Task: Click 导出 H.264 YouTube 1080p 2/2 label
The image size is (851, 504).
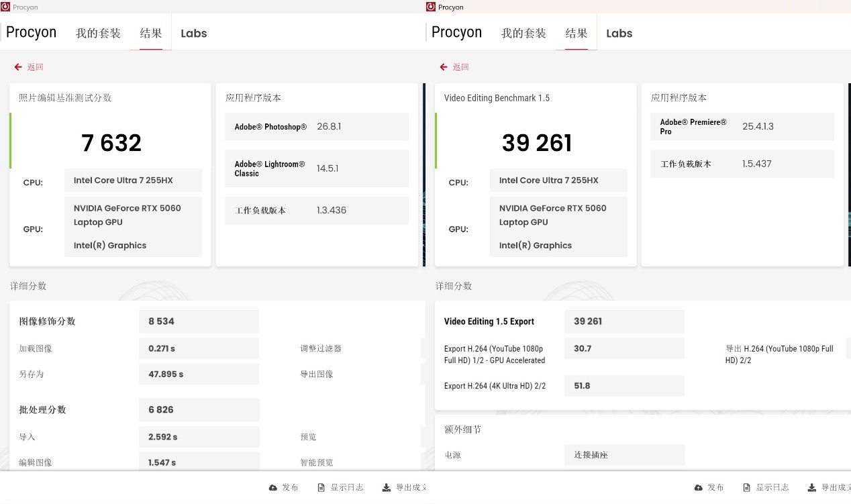Action: point(779,354)
